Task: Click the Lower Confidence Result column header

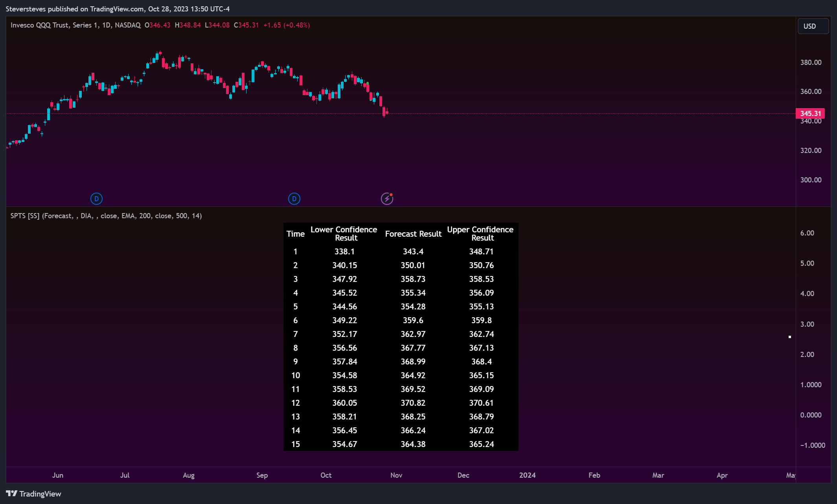Action: tap(344, 234)
